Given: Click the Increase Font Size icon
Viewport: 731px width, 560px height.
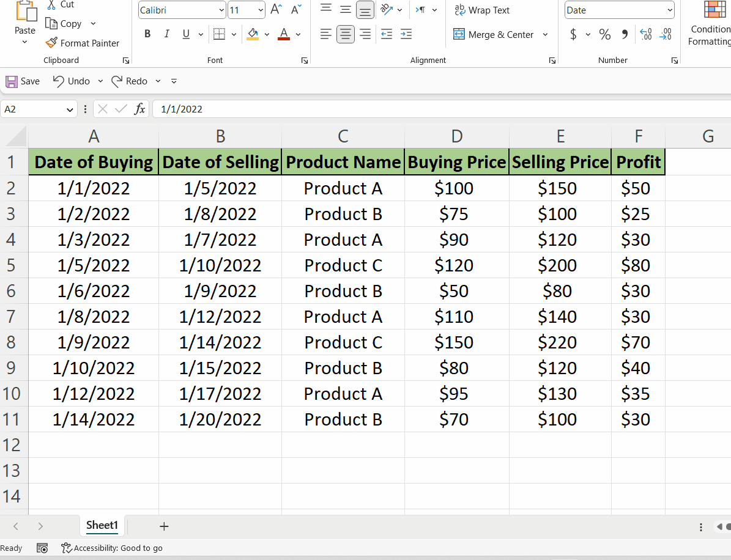Looking at the screenshot, I should tap(275, 9).
